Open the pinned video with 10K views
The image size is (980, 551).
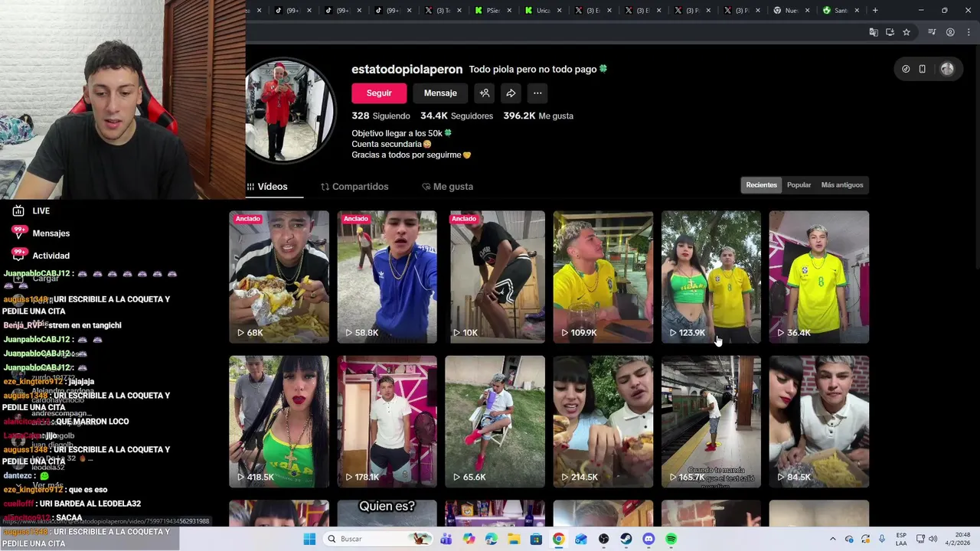point(495,277)
